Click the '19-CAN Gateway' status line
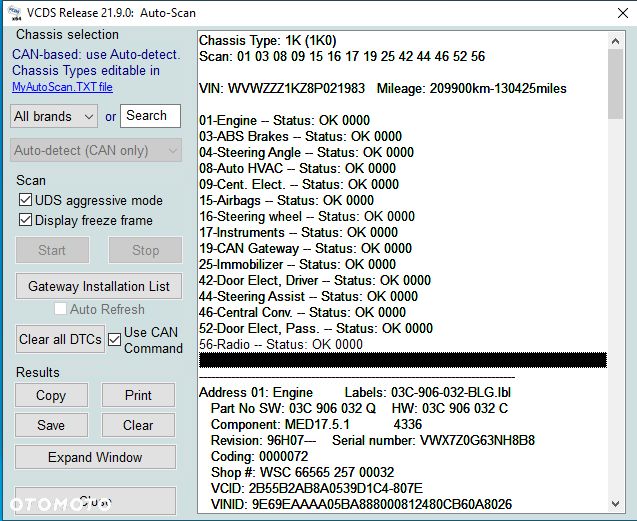637x521 pixels. coord(306,248)
